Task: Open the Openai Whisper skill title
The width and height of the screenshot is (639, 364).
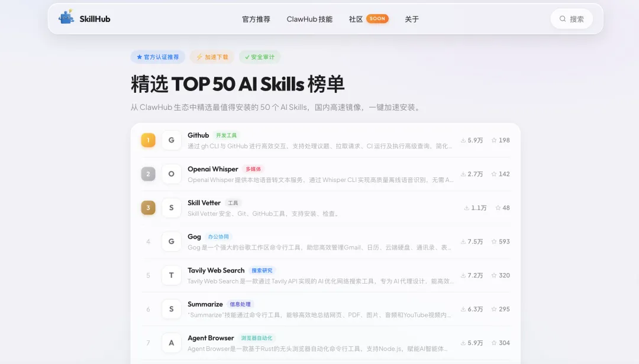Action: pyautogui.click(x=213, y=169)
